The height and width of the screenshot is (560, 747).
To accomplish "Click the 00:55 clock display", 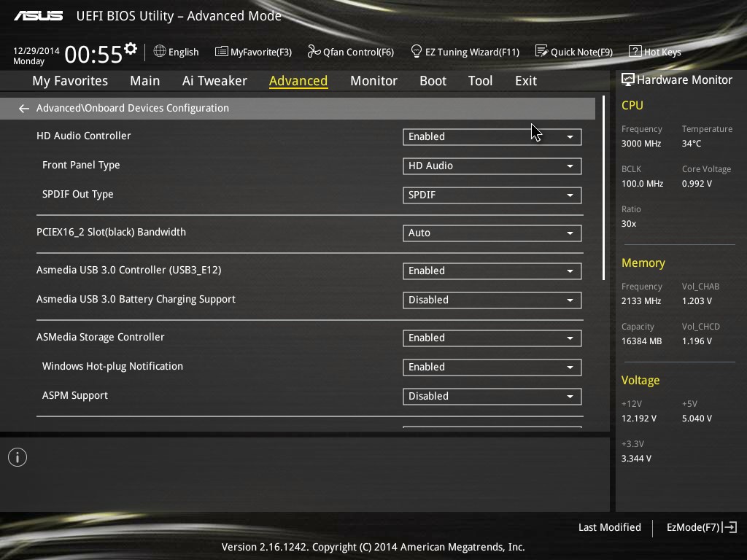I will 93,54.
